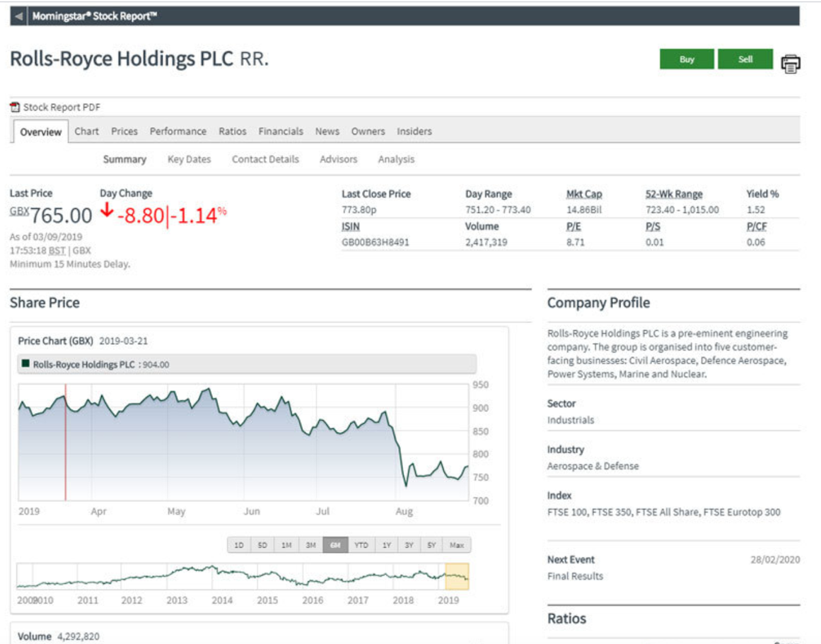821x644 pixels.
Task: Open the Ratios tab
Action: pyautogui.click(x=233, y=131)
